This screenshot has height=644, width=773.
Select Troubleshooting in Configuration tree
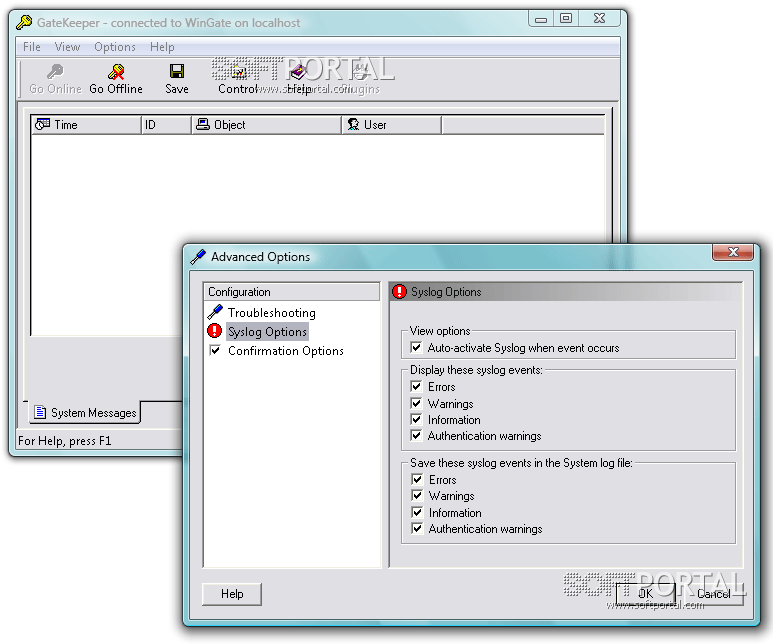click(272, 313)
